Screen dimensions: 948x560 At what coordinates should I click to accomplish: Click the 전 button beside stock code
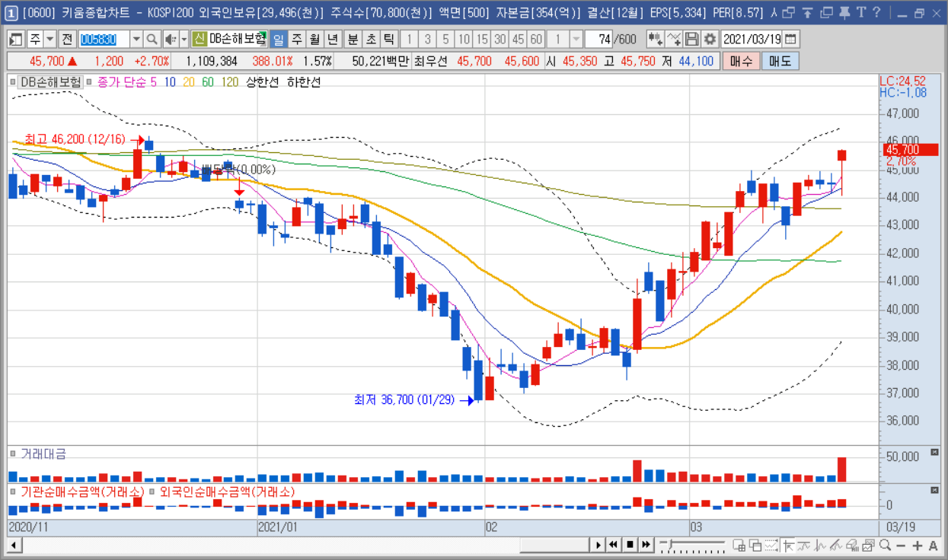(x=67, y=39)
